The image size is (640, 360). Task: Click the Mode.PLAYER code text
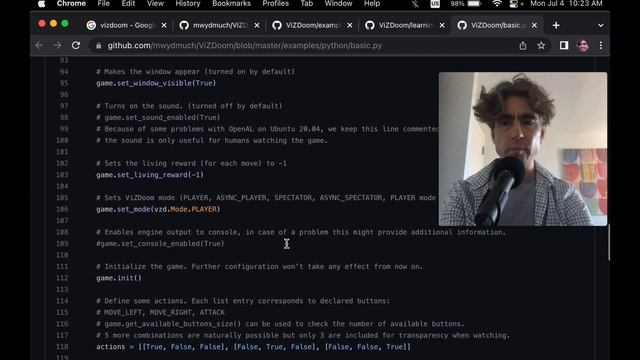(193, 209)
